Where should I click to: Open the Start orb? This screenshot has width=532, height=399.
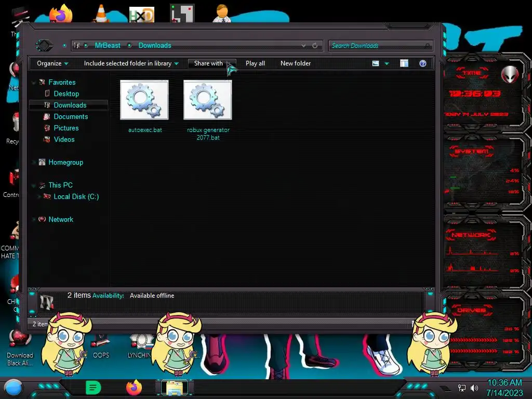pos(13,388)
